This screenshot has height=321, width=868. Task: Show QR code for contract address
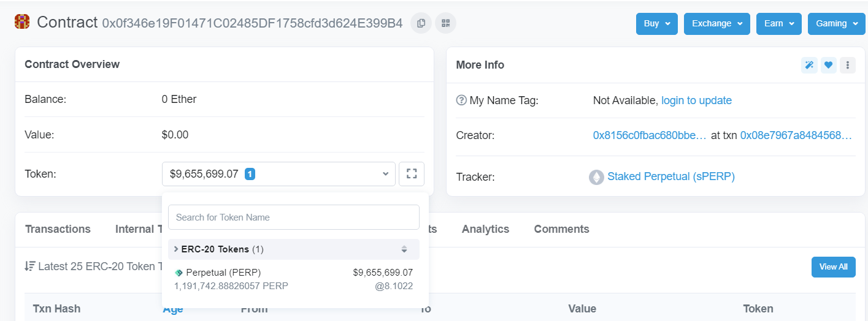(x=445, y=23)
